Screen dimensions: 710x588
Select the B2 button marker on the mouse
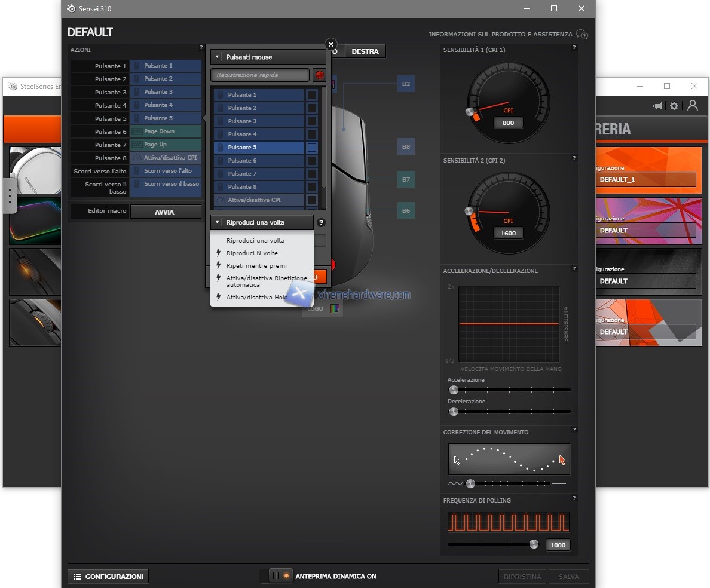click(406, 84)
